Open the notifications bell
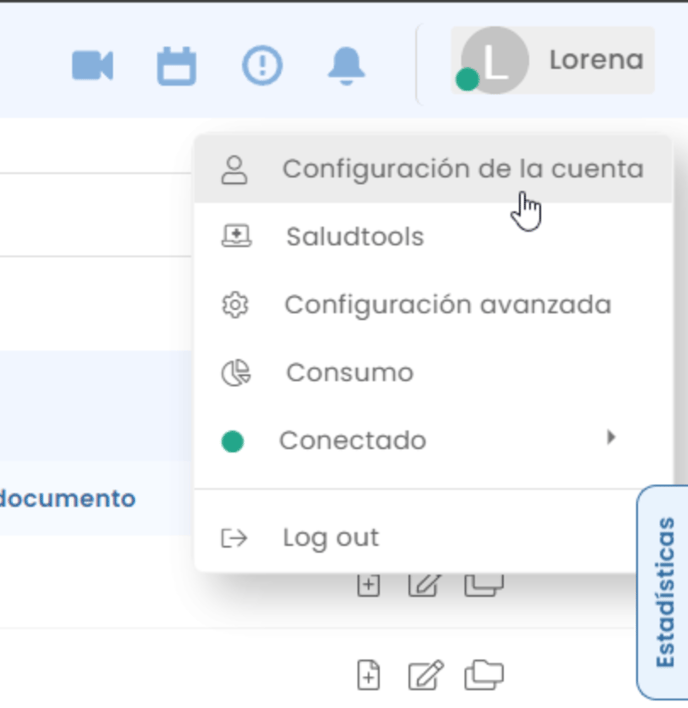The image size is (688, 708). [x=346, y=66]
